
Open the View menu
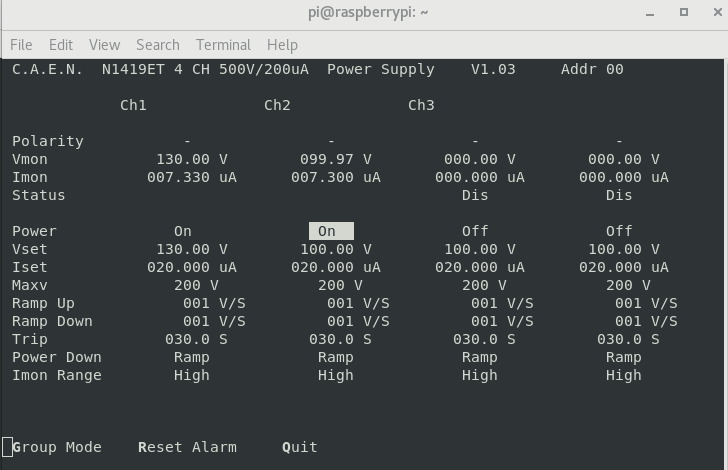click(104, 45)
